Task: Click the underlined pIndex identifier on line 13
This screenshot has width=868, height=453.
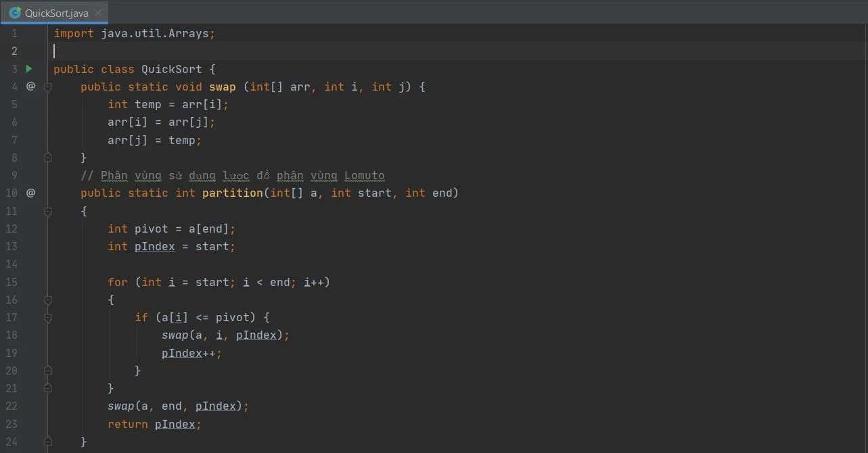Action: pos(154,246)
